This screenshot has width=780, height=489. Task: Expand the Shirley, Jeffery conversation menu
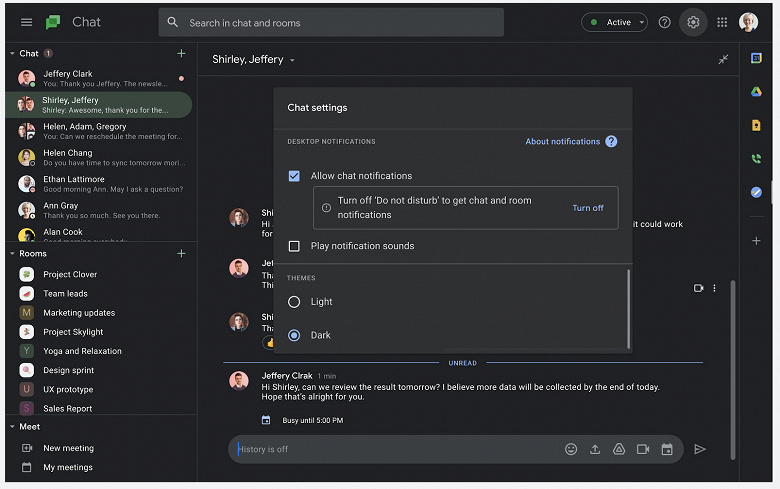coord(292,60)
